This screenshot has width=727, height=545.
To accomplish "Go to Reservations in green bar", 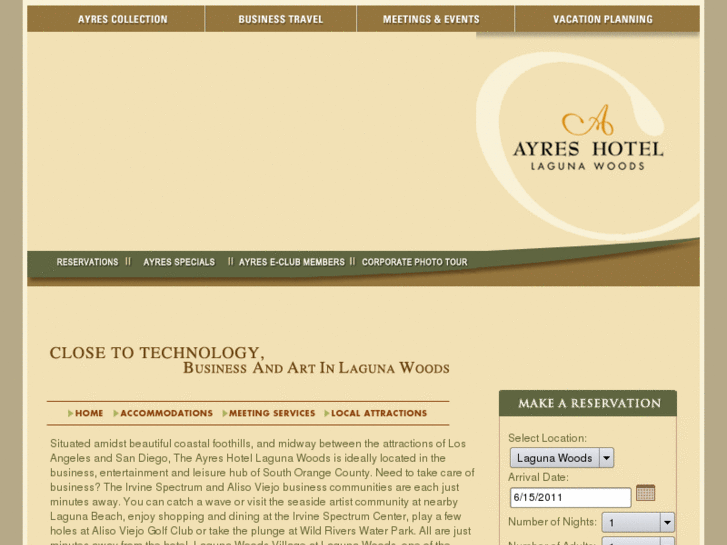I will click(87, 262).
